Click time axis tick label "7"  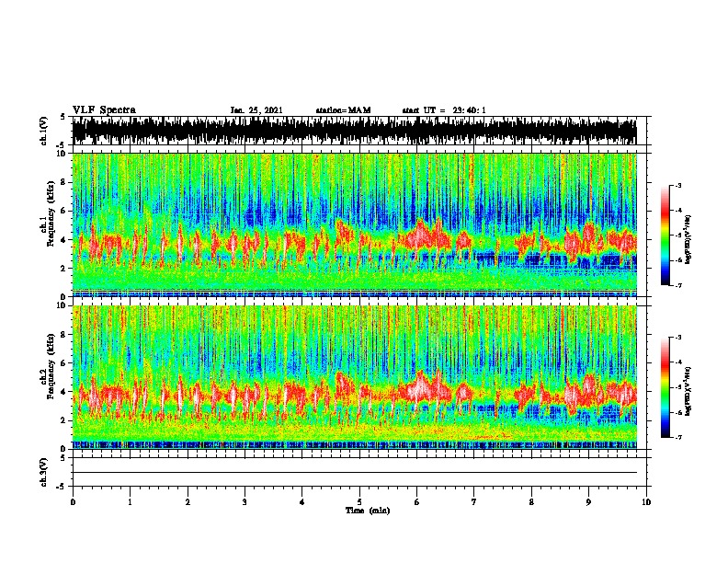[x=474, y=502]
